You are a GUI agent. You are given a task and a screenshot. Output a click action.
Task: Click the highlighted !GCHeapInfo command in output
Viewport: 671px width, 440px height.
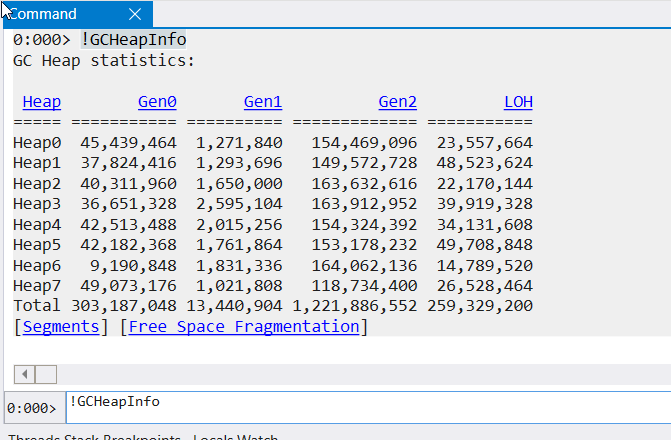click(133, 40)
